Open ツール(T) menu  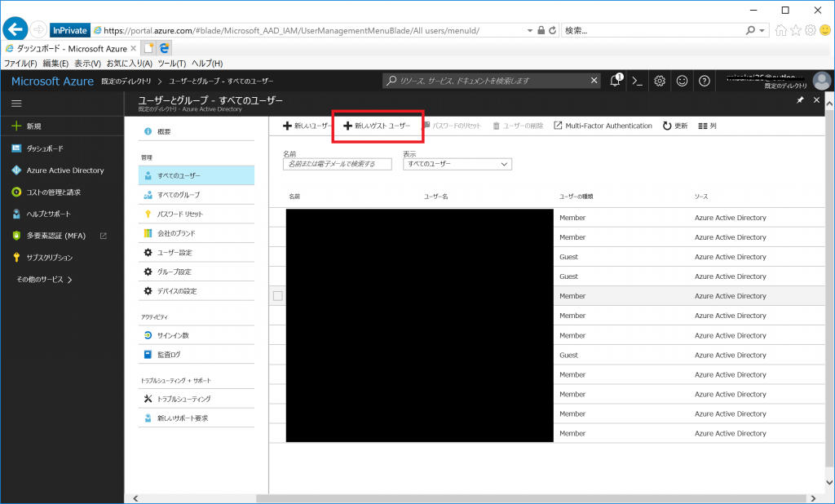pos(171,64)
